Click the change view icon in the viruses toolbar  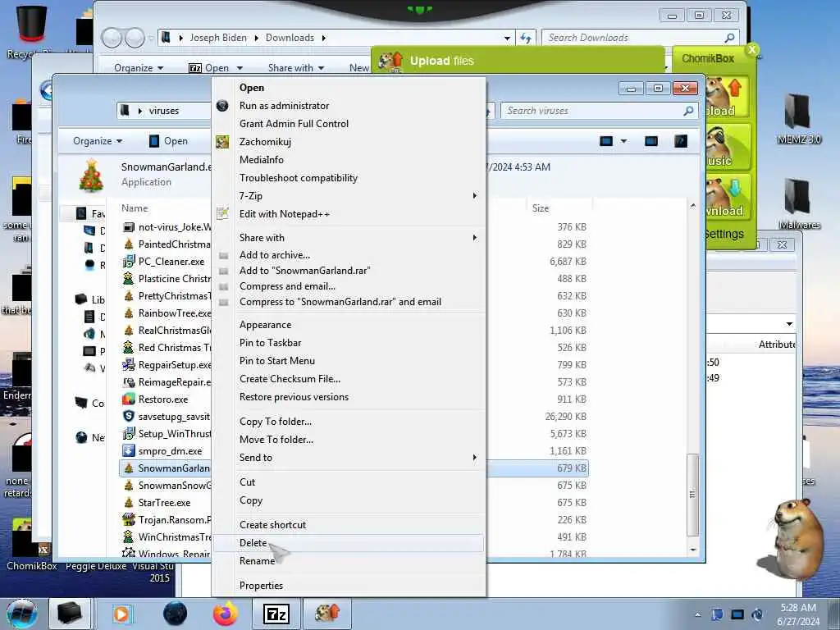606,141
